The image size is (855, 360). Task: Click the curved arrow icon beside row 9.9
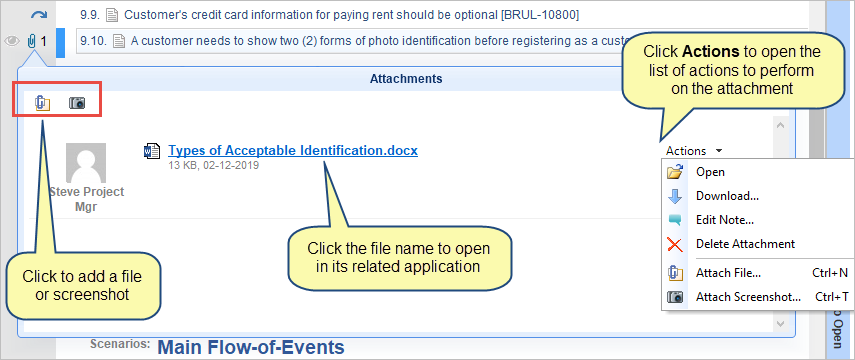(x=39, y=15)
